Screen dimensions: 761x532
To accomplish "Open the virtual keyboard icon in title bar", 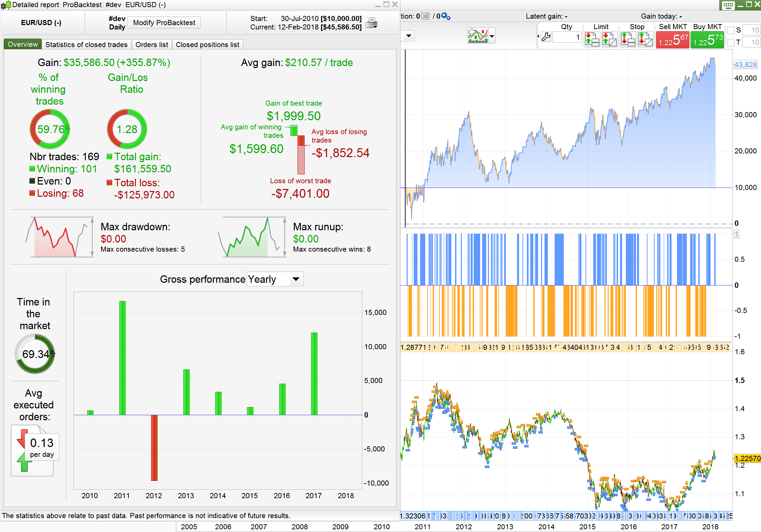I will coord(728,5).
